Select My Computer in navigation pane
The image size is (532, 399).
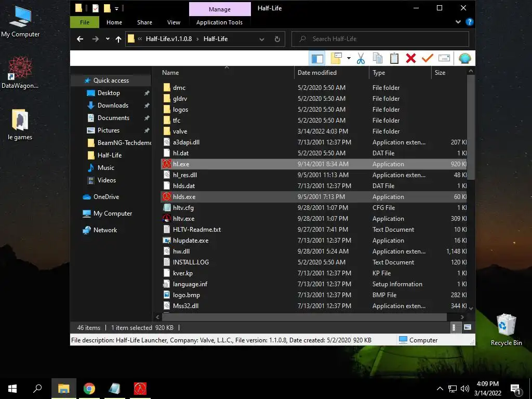click(x=113, y=214)
